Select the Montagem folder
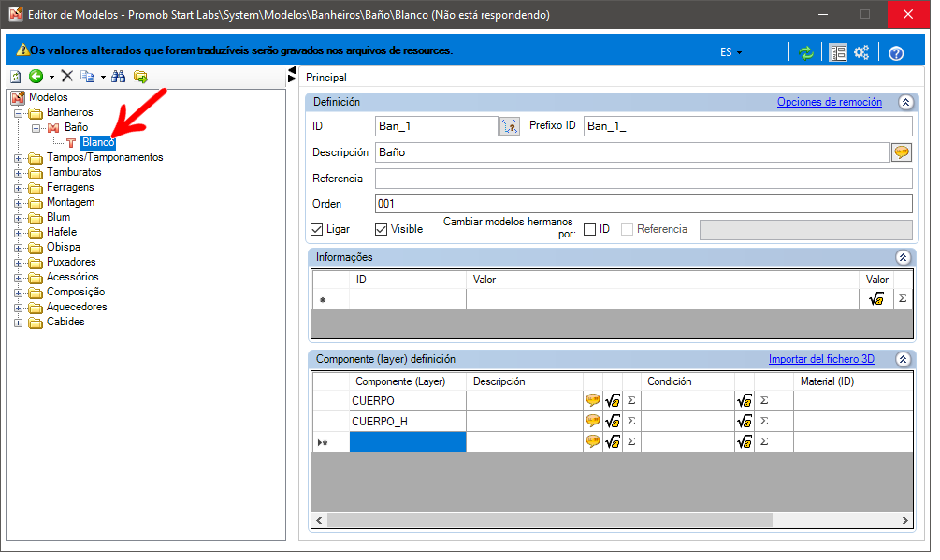This screenshot has height=560, width=940. point(70,202)
